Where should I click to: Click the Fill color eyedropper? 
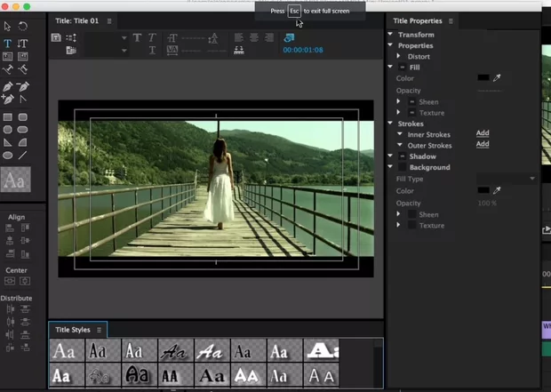[498, 78]
